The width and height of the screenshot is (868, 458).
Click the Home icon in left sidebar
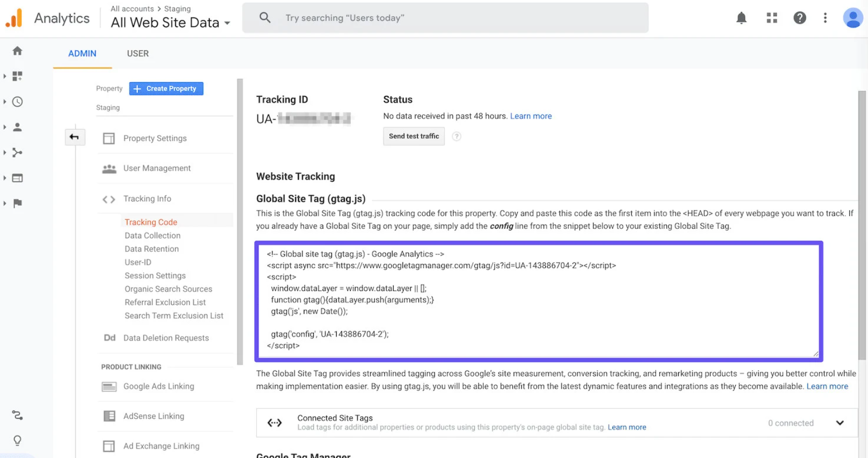[17, 51]
